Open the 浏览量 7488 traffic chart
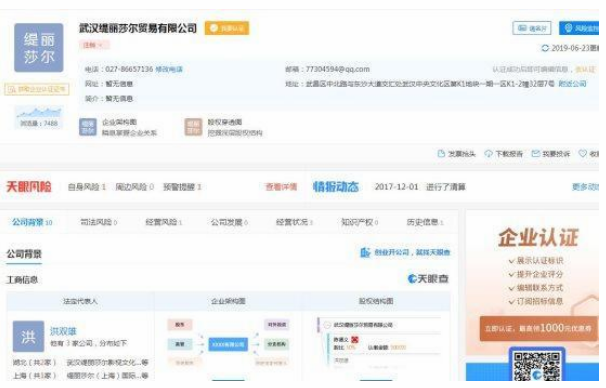This screenshot has height=388, width=606. pos(39,117)
